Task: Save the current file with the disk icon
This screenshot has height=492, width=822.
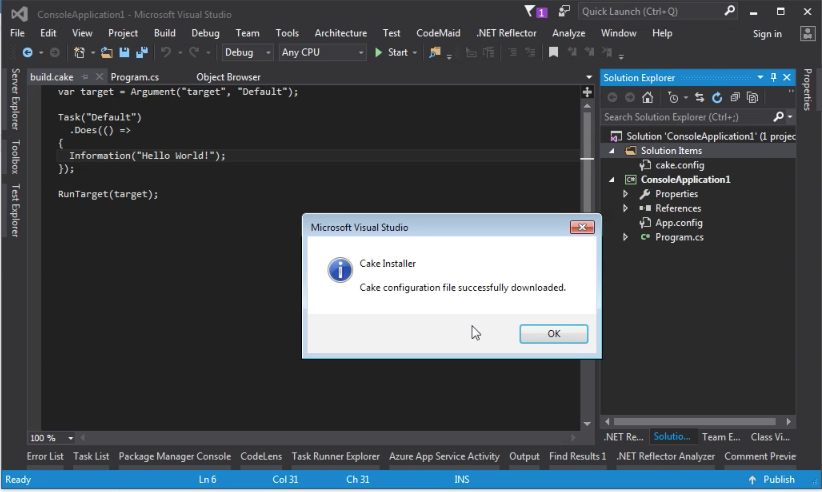Action: (124, 52)
